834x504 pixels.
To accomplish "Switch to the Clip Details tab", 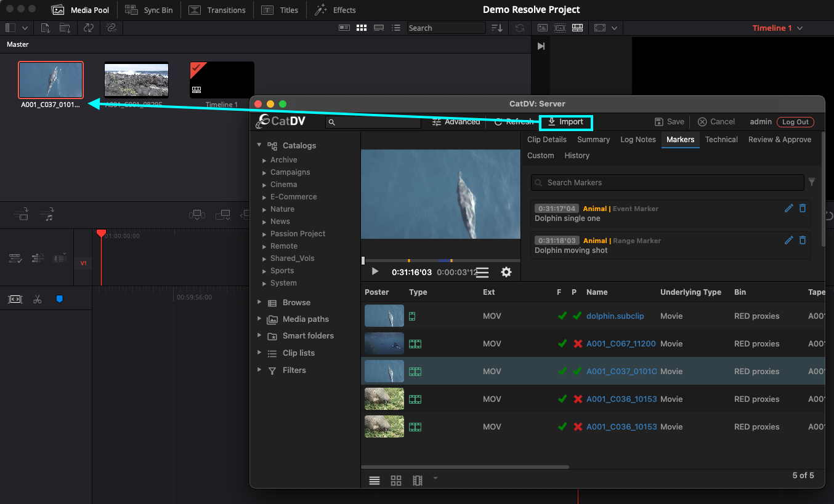I will point(547,140).
